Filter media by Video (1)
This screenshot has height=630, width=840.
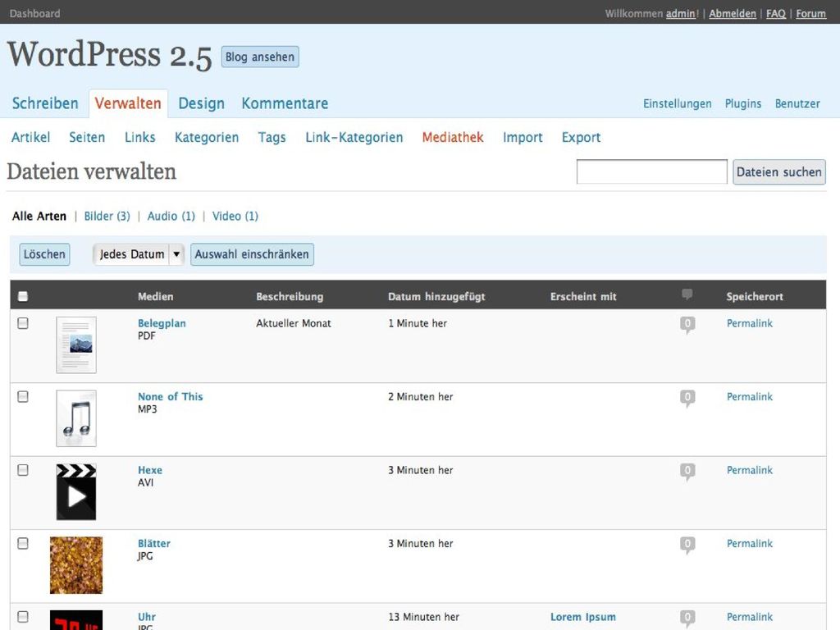[x=235, y=216]
